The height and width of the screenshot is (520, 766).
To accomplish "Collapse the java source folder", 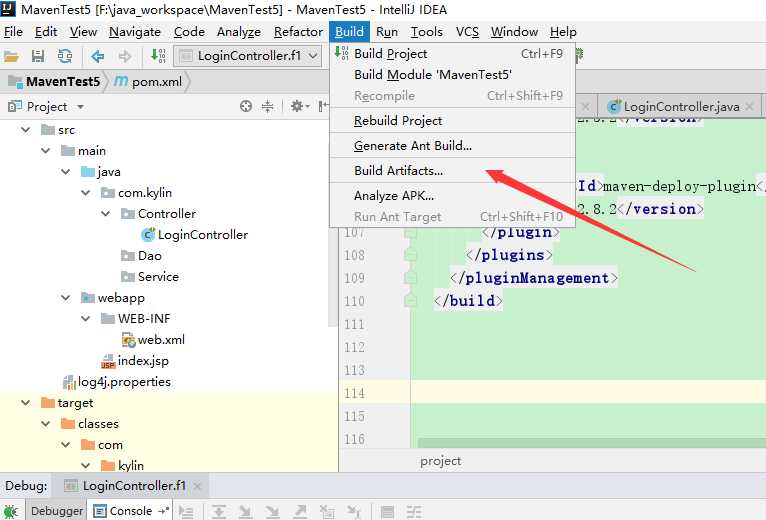I will pos(65,172).
